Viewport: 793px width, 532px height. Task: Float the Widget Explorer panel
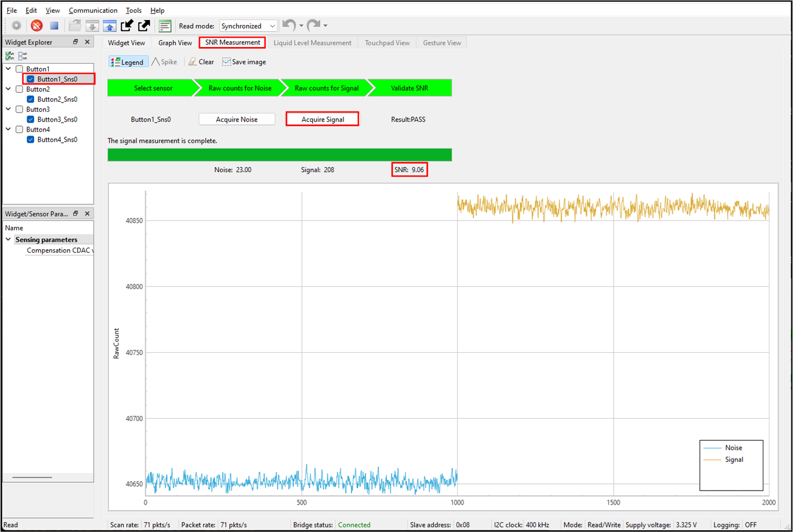click(x=76, y=42)
